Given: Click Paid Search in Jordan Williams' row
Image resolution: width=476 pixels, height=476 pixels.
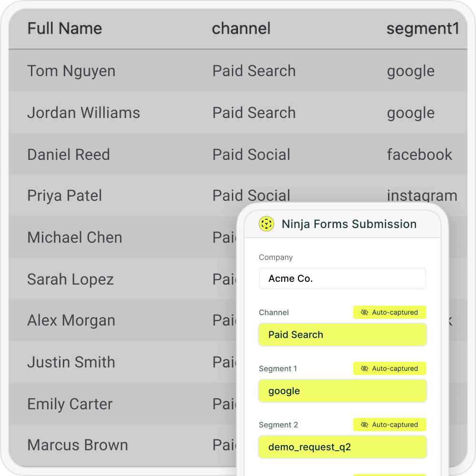Looking at the screenshot, I should pos(254,113).
